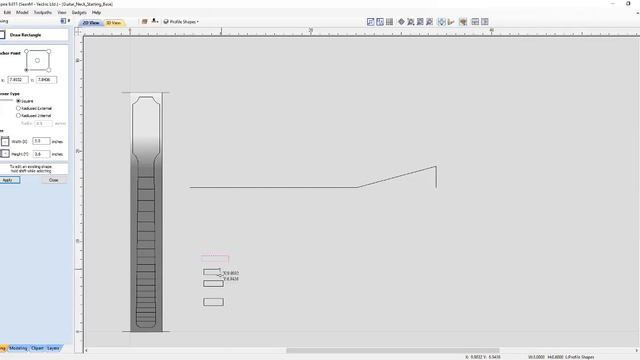Minimize the Aspire window
The image size is (640, 360).
[x=613, y=4]
